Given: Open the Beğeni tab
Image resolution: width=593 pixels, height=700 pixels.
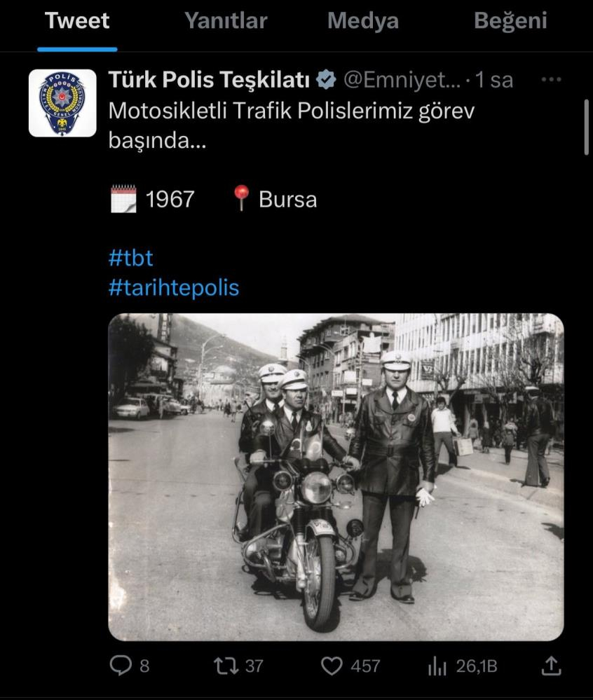Looking at the screenshot, I should coord(510,20).
